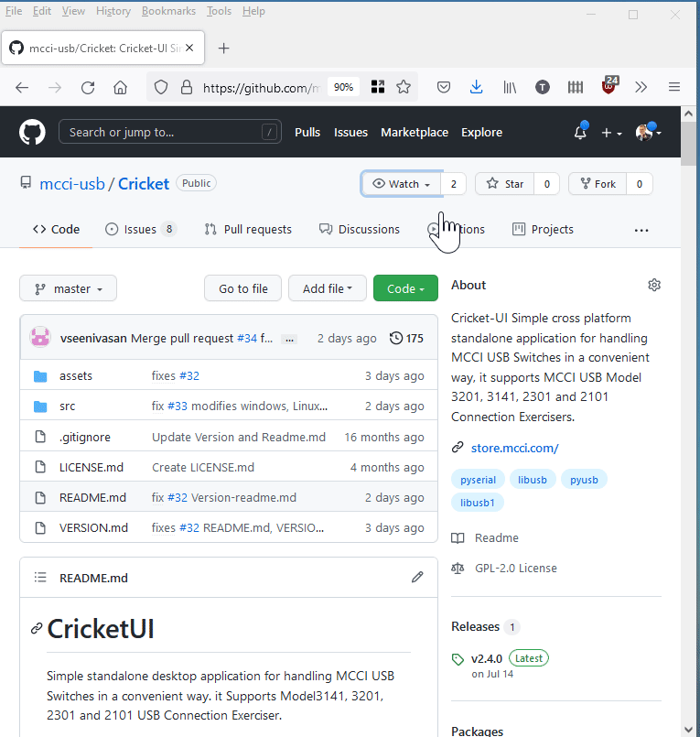This screenshot has width=700, height=737.
Task: Switch to the Projects tab
Action: point(543,230)
